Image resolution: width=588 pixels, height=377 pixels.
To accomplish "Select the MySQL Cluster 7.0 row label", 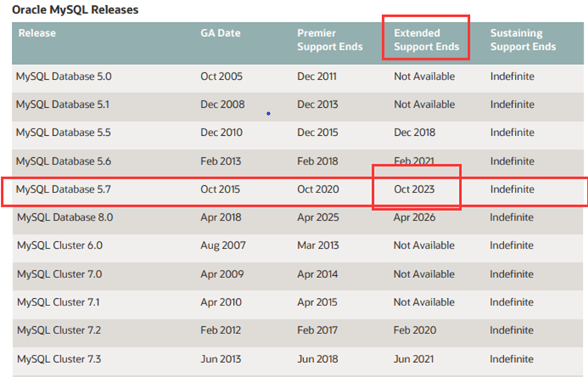I will pyautogui.click(x=59, y=274).
